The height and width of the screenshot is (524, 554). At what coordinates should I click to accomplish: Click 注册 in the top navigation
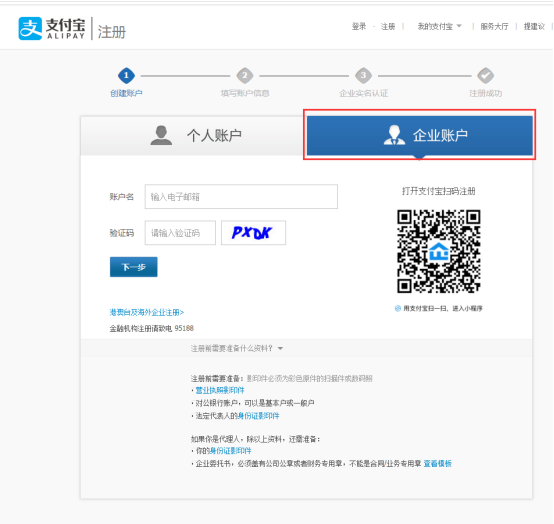[388, 27]
